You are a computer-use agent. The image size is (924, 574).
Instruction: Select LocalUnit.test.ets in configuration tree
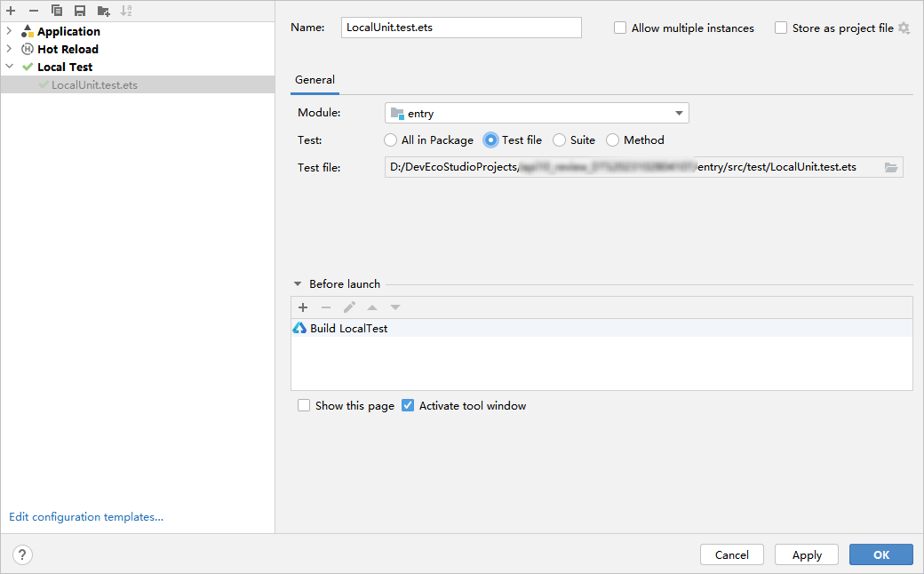94,85
